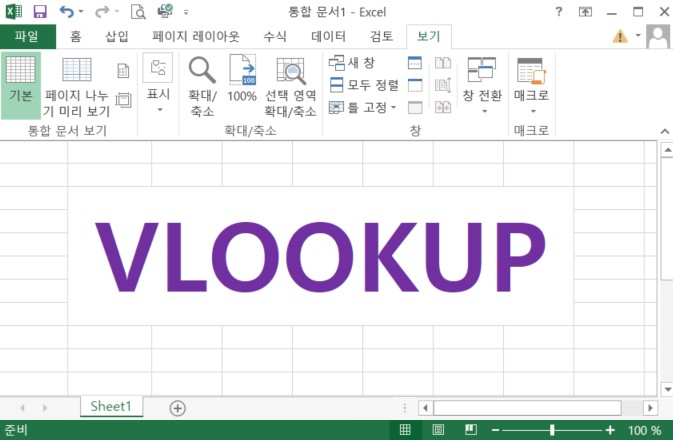Toggle Synchronous Scrolling icon
This screenshot has width=673, height=440.
pos(443,85)
